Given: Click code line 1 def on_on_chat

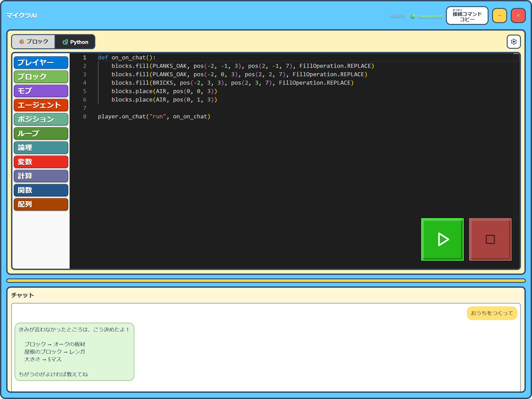Looking at the screenshot, I should click(x=127, y=57).
